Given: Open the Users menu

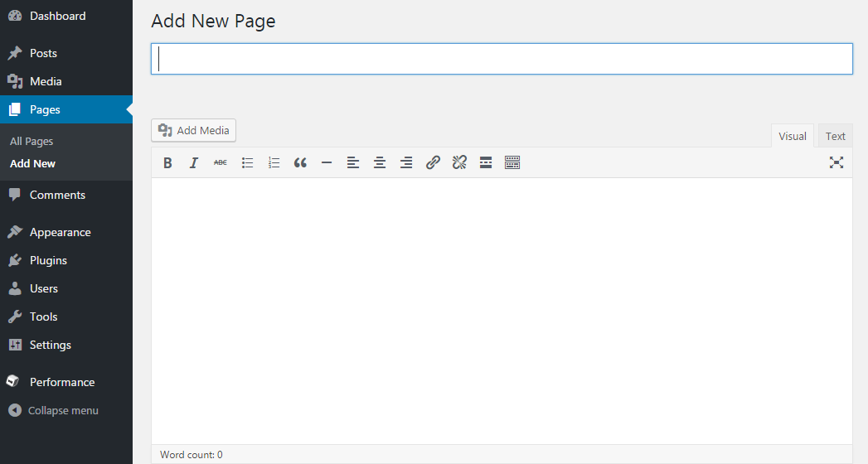Looking at the screenshot, I should click(x=66, y=288).
